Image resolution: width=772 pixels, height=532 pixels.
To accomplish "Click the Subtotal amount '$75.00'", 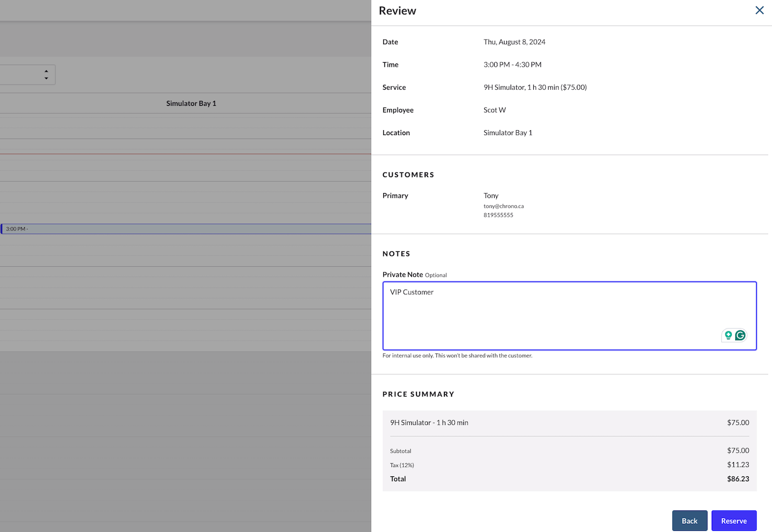I will (x=738, y=450).
